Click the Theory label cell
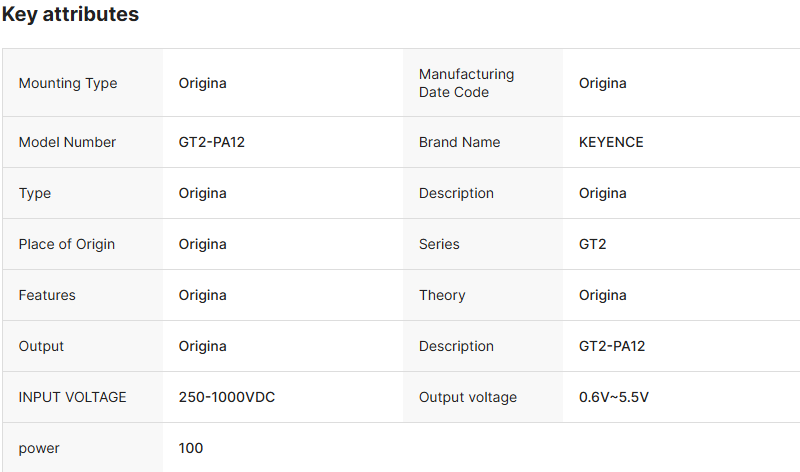 pos(442,295)
